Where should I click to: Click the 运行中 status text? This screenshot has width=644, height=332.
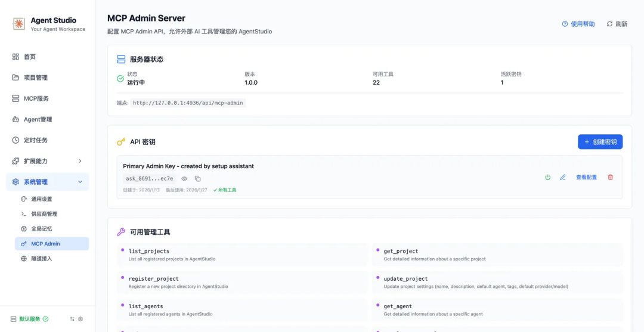pyautogui.click(x=136, y=82)
